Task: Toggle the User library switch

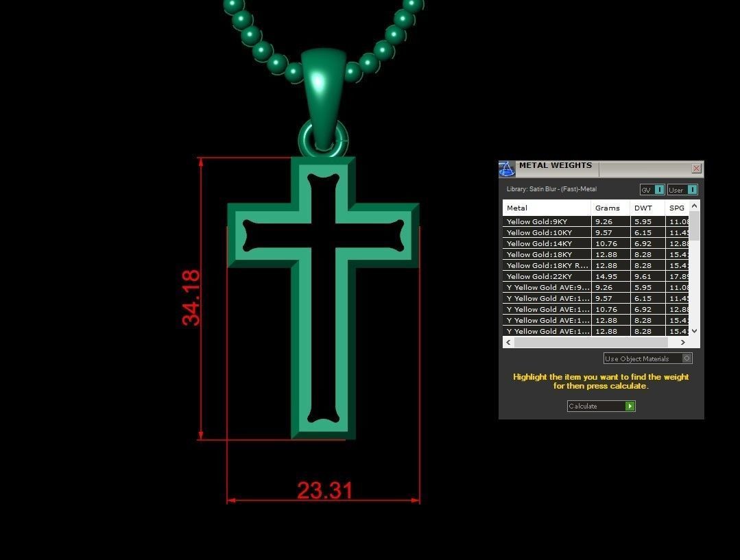Action: click(682, 190)
